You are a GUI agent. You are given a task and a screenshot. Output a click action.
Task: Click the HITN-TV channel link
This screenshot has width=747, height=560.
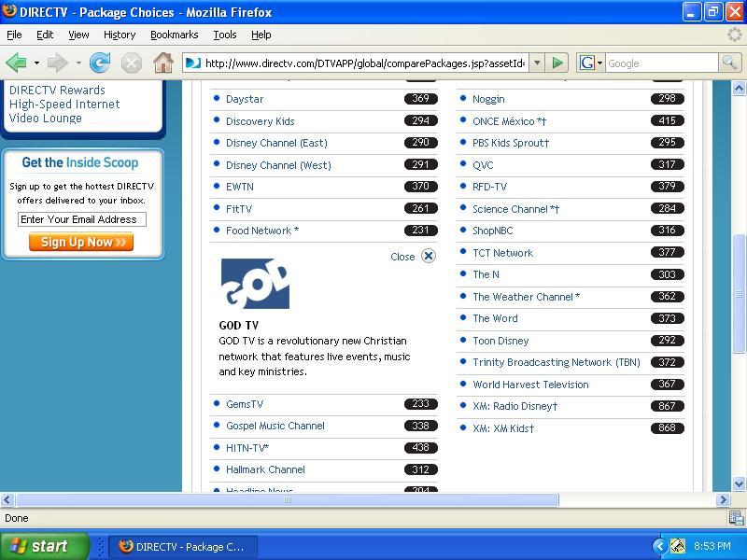click(247, 448)
